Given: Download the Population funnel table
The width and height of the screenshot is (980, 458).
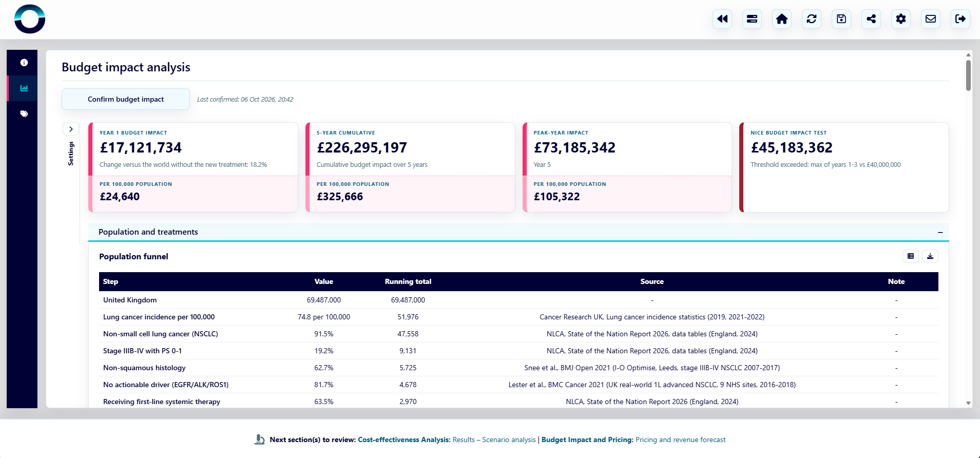Looking at the screenshot, I should (x=930, y=256).
